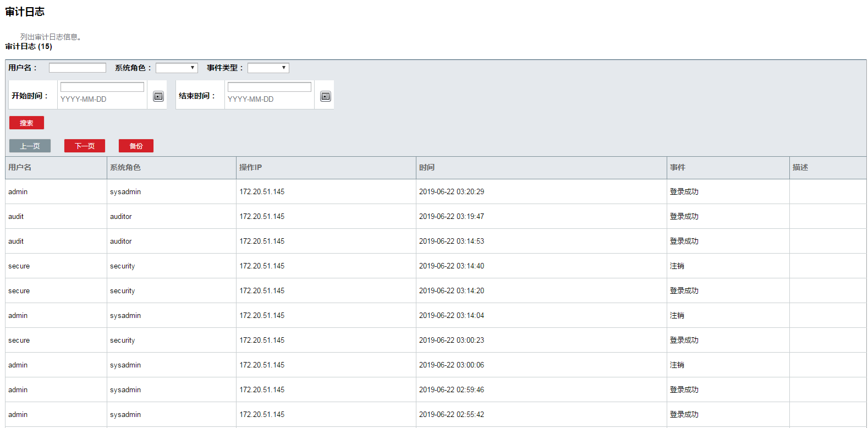
Task: Expand the 系统角色 dropdown
Action: (177, 68)
